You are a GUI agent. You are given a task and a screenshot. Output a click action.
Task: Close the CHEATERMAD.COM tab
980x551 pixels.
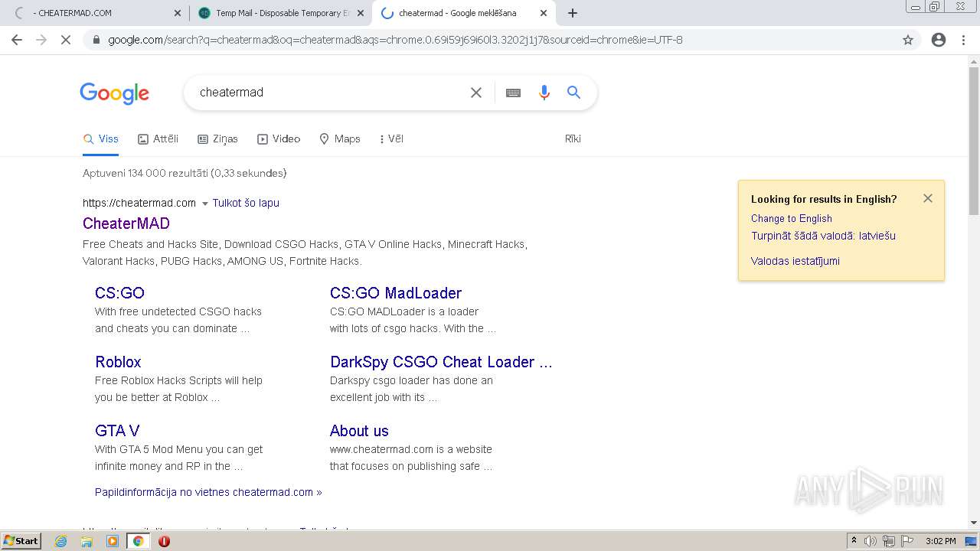click(x=178, y=13)
